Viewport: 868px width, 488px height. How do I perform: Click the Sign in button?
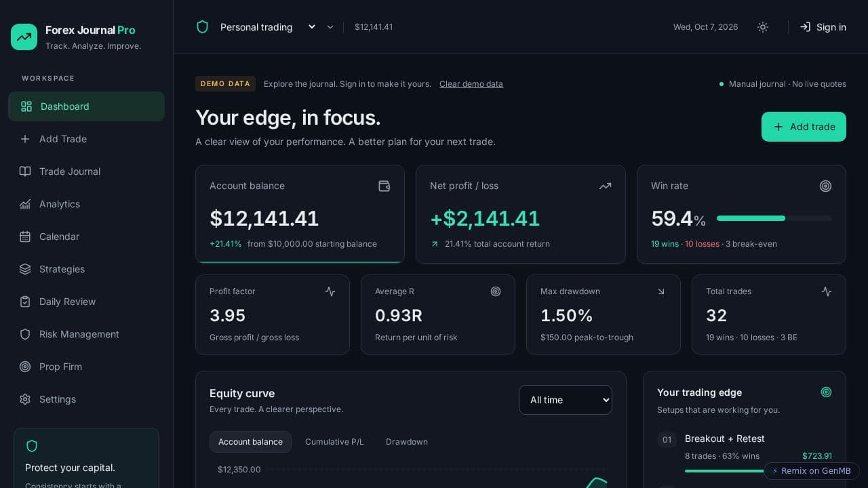tap(823, 27)
